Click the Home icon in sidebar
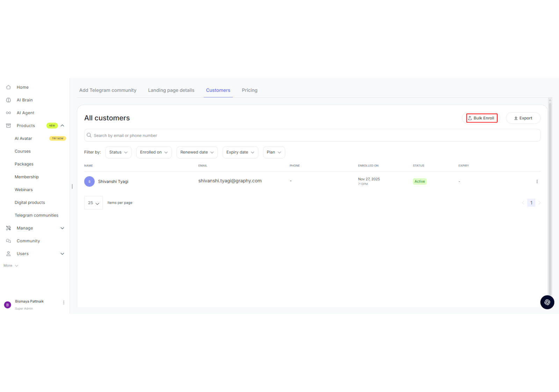559x392 pixels. coord(8,87)
